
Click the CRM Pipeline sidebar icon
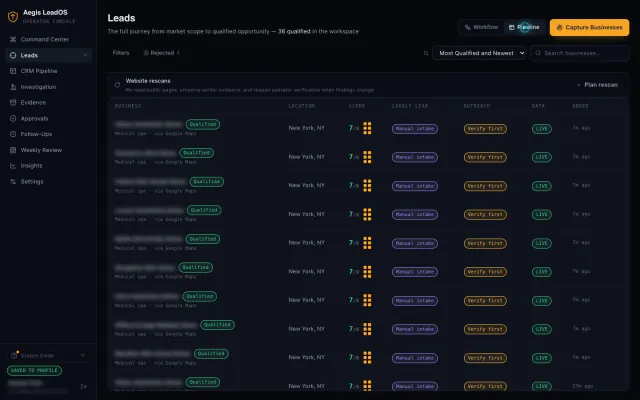[13, 71]
